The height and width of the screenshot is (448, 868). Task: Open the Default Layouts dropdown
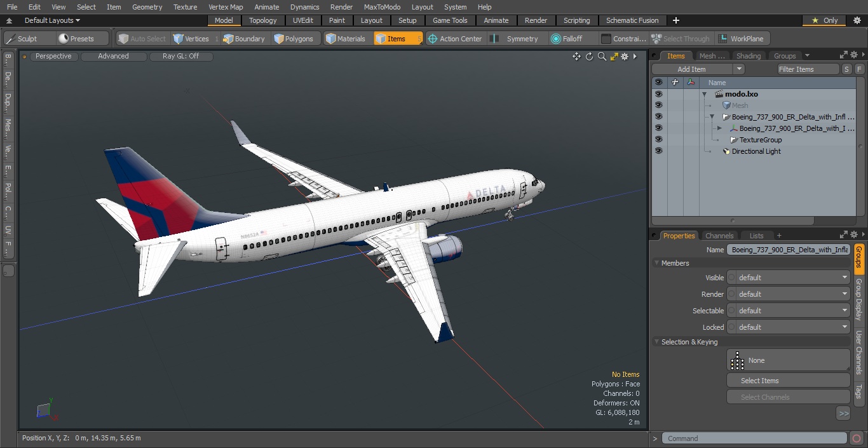[x=52, y=20]
